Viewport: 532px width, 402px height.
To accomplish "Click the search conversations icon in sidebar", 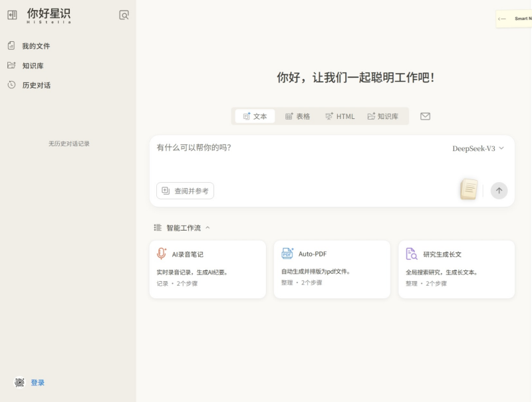I will pyautogui.click(x=124, y=15).
